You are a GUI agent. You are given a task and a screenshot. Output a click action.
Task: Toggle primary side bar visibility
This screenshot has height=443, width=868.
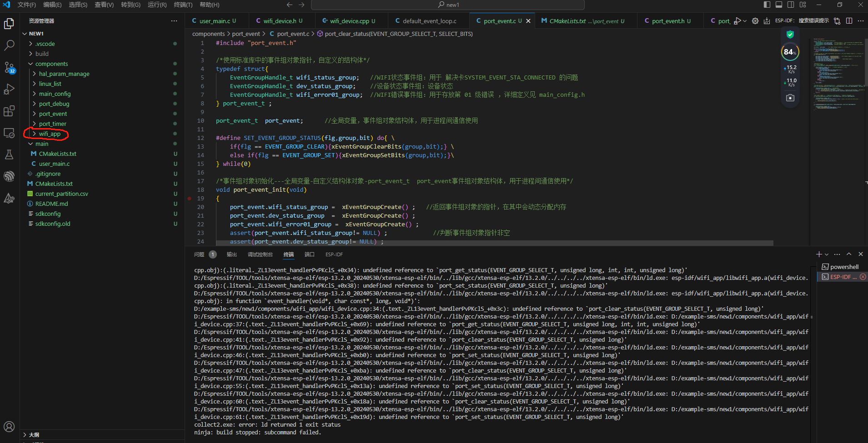[x=767, y=5]
